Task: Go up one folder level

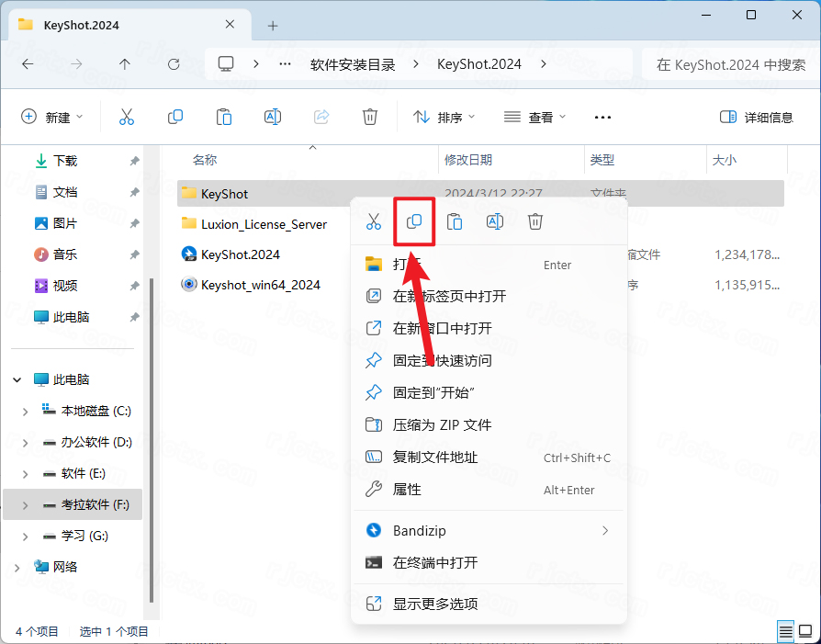Action: (125, 64)
